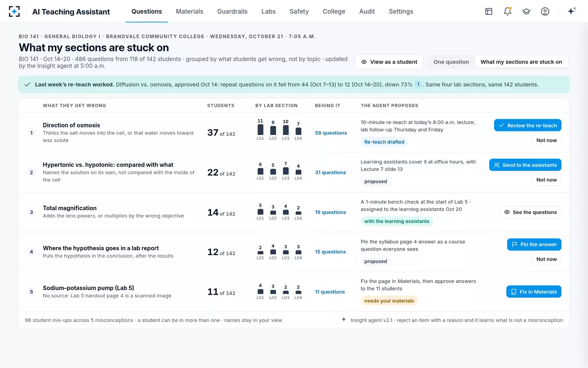588x368 pixels.
Task: Click the graduation cap icon
Action: click(526, 11)
